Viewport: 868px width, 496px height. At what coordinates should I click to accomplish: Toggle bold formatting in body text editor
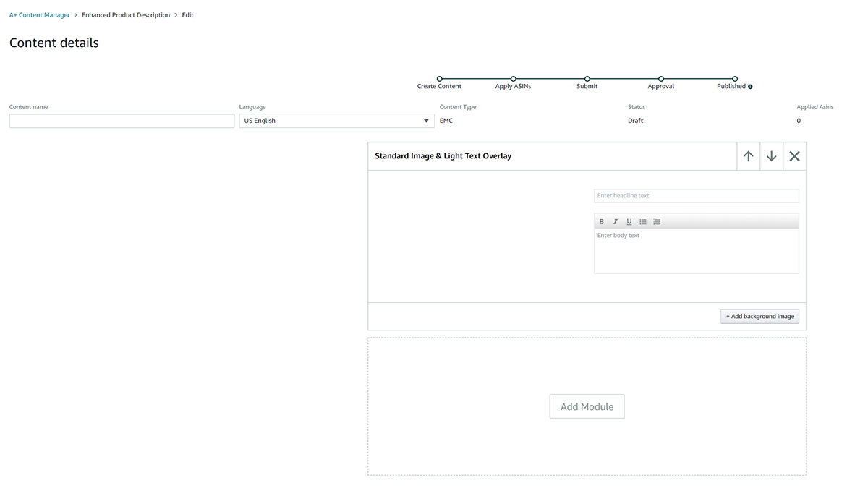601,222
